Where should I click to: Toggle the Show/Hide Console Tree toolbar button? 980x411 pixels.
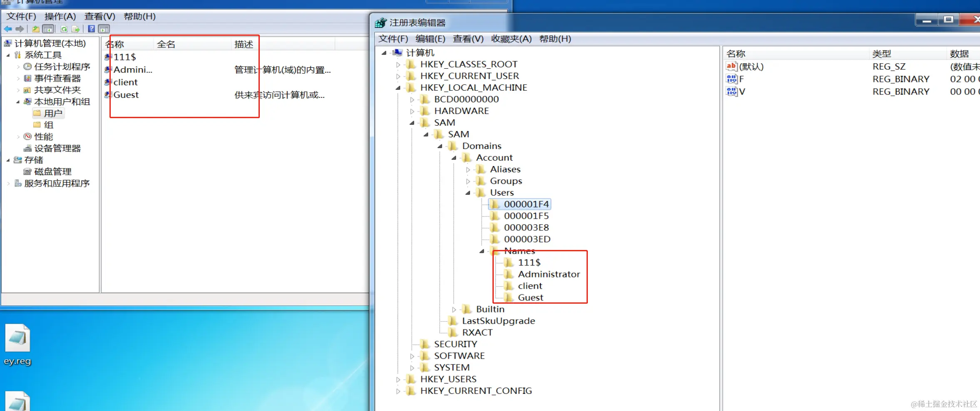(x=48, y=29)
